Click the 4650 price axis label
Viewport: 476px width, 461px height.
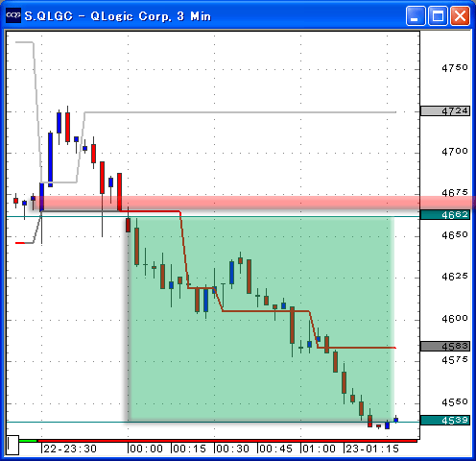pos(455,235)
